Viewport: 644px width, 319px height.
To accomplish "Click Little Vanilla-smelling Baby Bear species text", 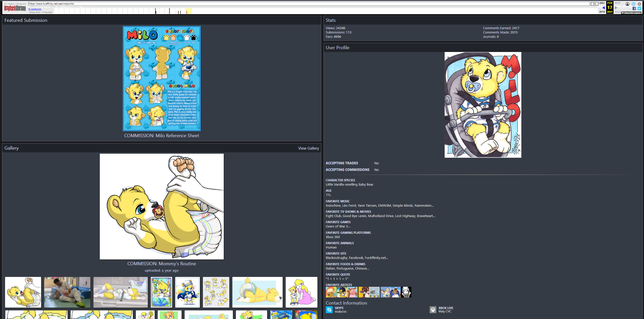I will point(349,185).
